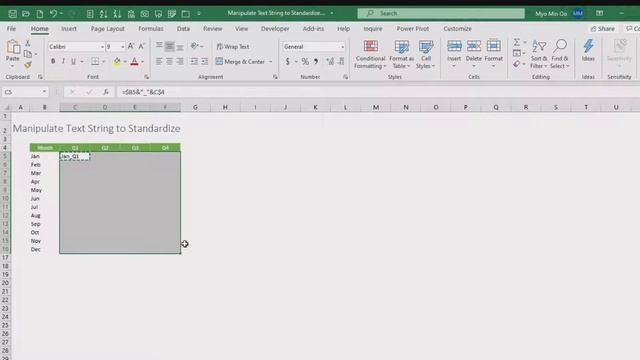640x360 pixels.
Task: Toggle Underline formatting
Action: click(73, 62)
